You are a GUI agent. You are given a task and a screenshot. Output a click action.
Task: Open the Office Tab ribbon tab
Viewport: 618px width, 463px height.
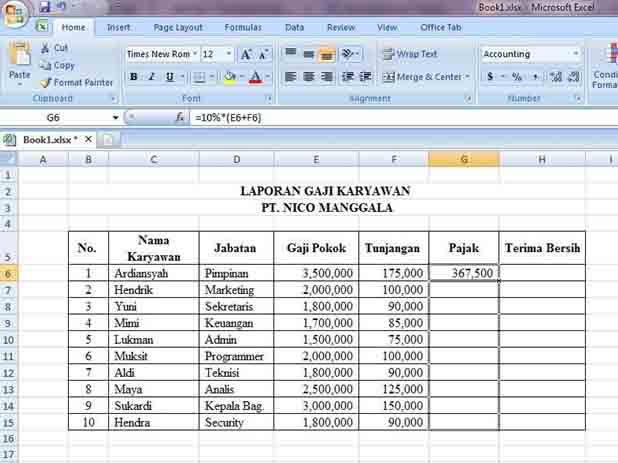(x=441, y=28)
